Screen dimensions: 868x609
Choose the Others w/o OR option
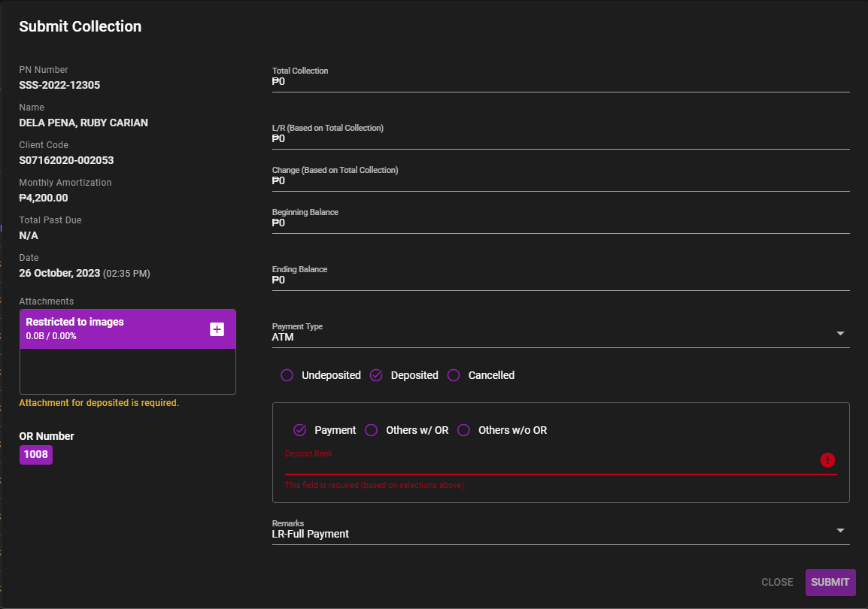pos(464,430)
